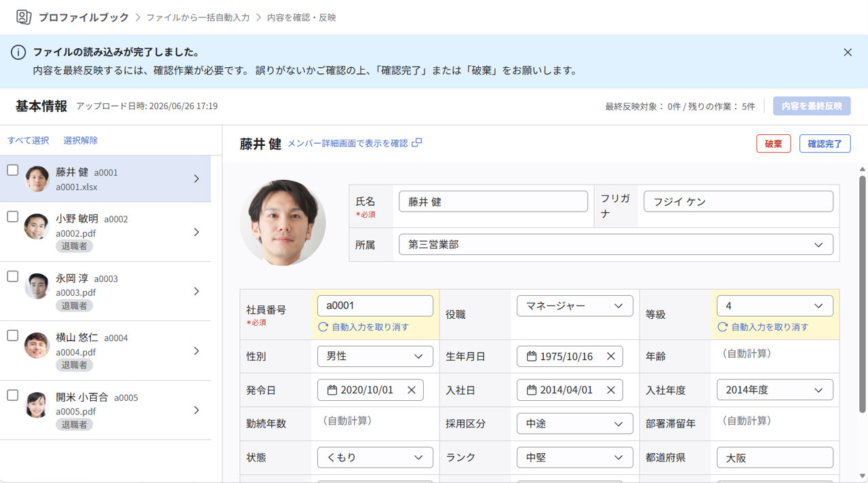
Task: Click the 氏名 input field
Action: point(493,201)
